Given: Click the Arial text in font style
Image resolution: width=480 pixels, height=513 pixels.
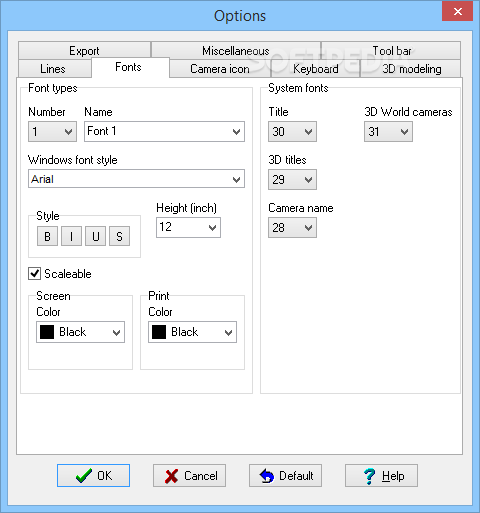Looking at the screenshot, I should click(42, 179).
